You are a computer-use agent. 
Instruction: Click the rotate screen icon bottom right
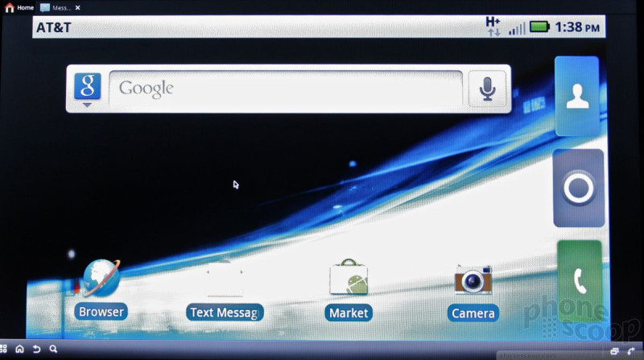[631, 351]
